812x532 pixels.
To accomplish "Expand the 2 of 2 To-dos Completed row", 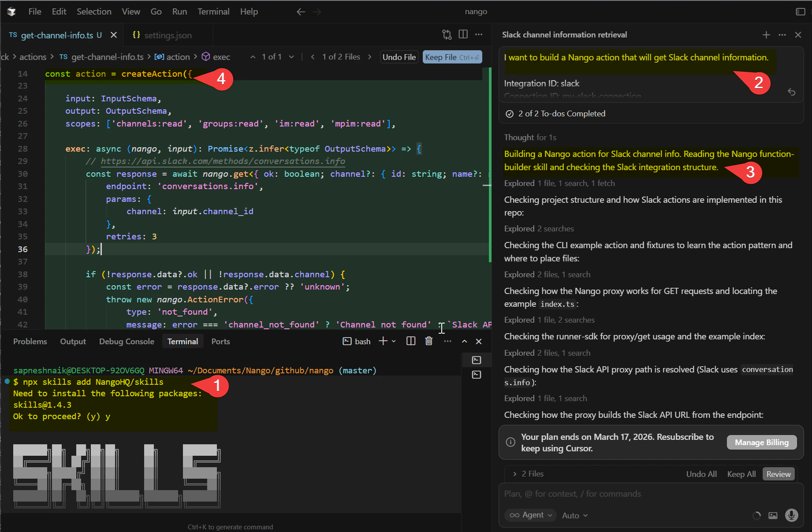I will [651, 114].
